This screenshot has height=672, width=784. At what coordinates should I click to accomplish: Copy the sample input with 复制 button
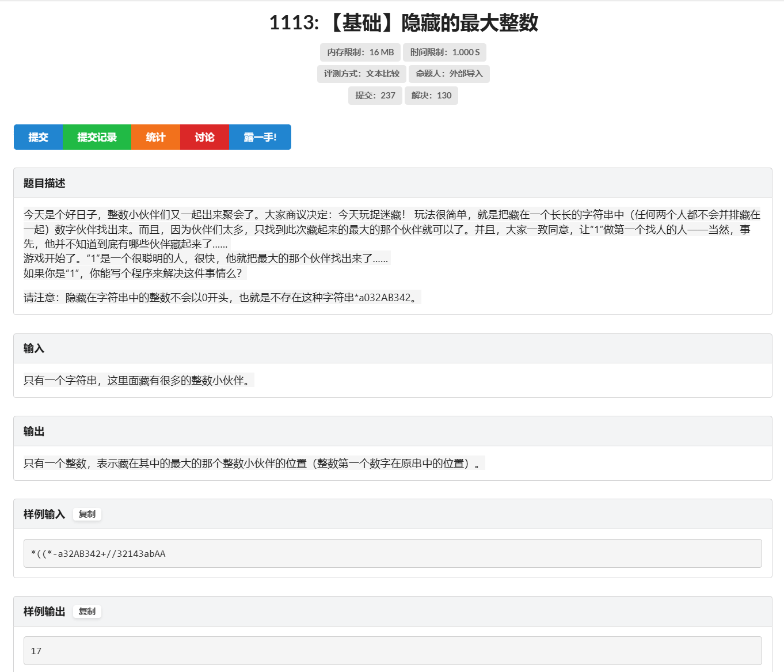tap(87, 514)
